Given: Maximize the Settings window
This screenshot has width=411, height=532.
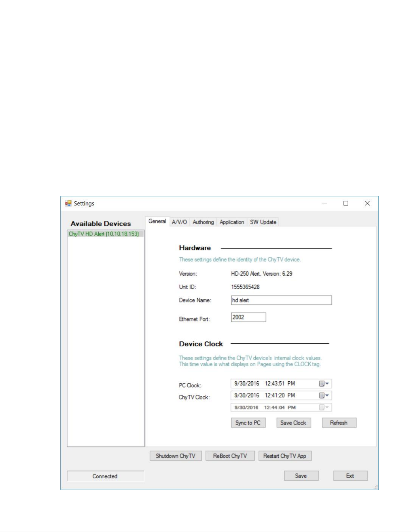Looking at the screenshot, I should click(x=346, y=203).
